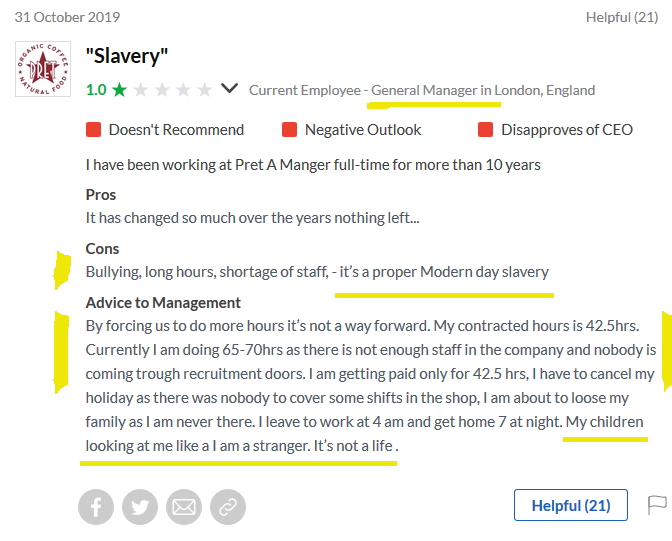Expand rating details chevron
The image size is (672, 541).
coord(230,89)
